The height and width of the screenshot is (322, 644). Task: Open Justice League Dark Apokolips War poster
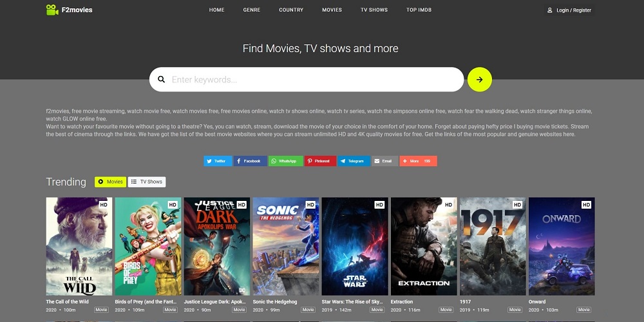pos(217,246)
